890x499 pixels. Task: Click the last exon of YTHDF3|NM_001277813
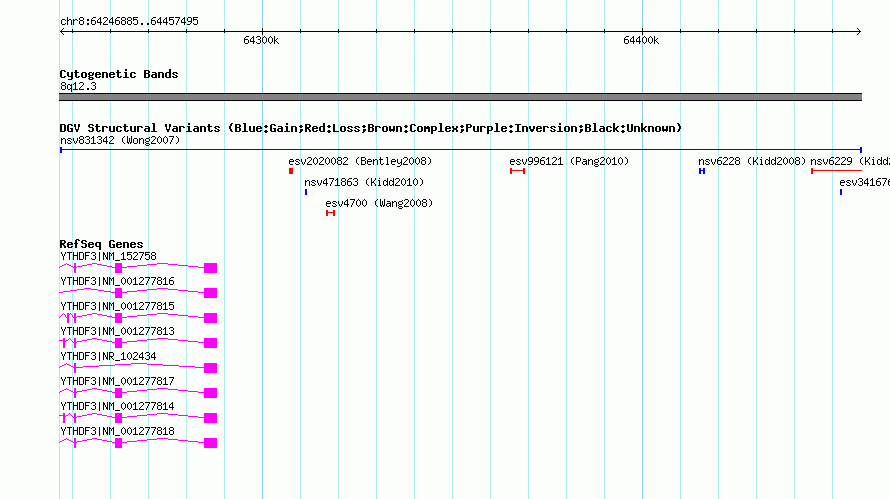(x=211, y=343)
